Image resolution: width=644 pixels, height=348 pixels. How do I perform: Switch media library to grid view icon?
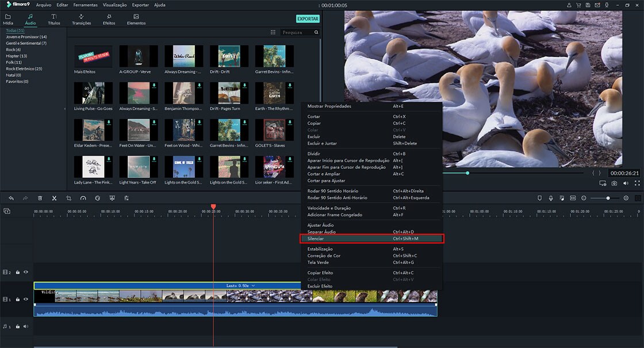(273, 32)
